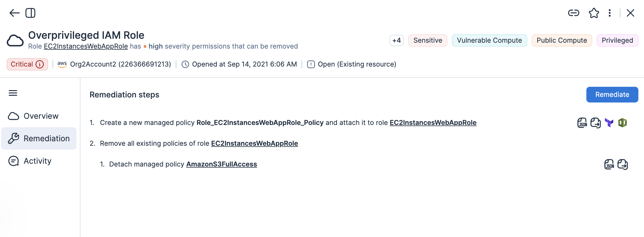
Task: Click the Critical severity info icon
Action: click(x=40, y=64)
